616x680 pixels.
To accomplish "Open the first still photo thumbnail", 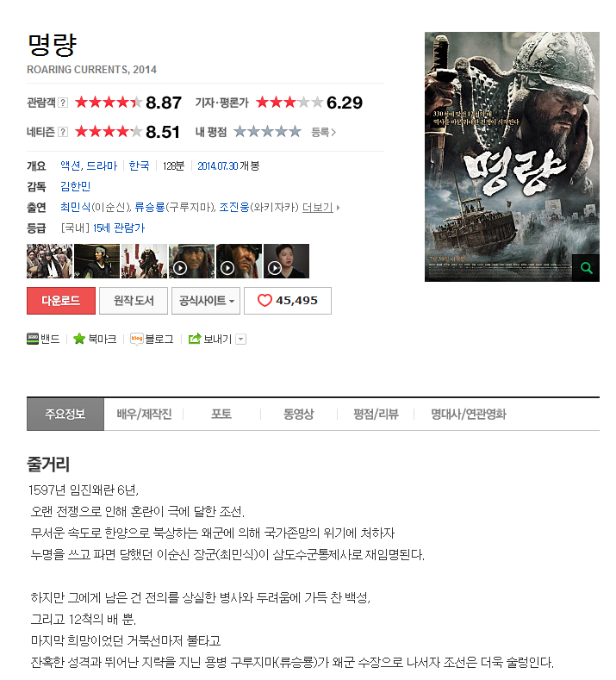I will coord(49,261).
